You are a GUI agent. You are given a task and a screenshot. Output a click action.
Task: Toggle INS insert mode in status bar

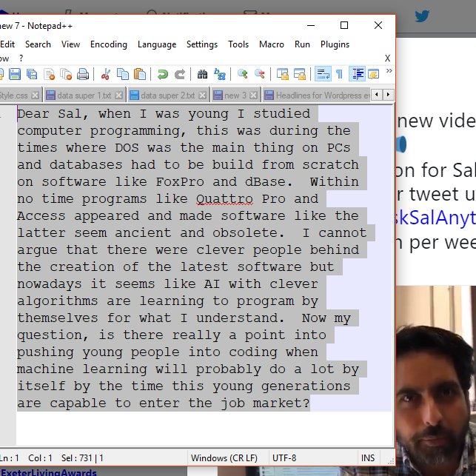click(x=368, y=457)
